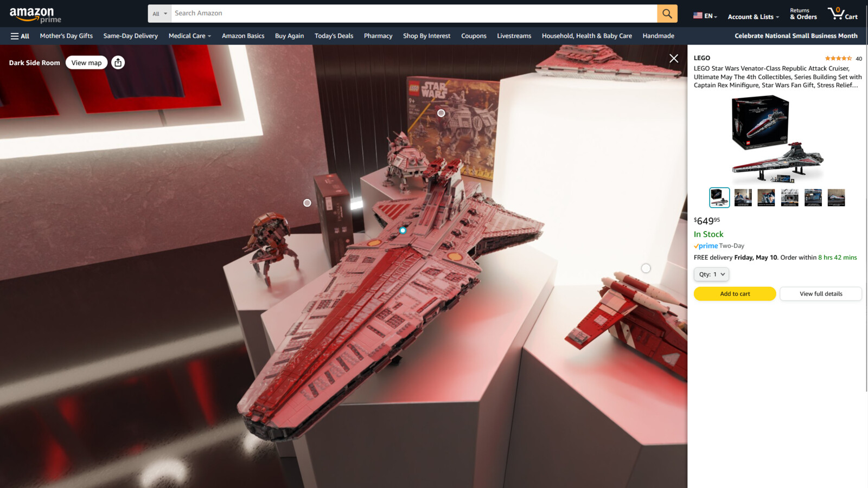Click the LEGO brand name
Viewport: 868px width, 488px height.
[702, 58]
